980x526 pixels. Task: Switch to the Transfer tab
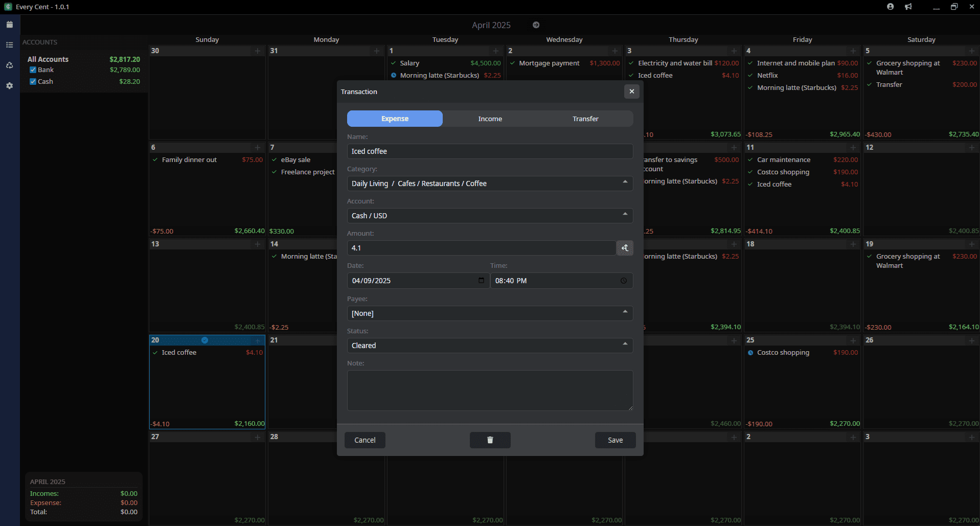[x=585, y=119]
